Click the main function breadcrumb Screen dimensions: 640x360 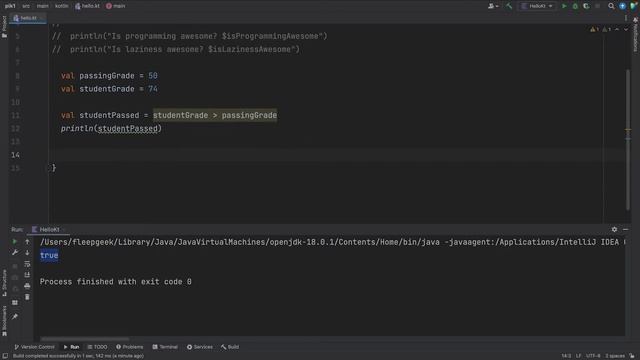point(116,6)
